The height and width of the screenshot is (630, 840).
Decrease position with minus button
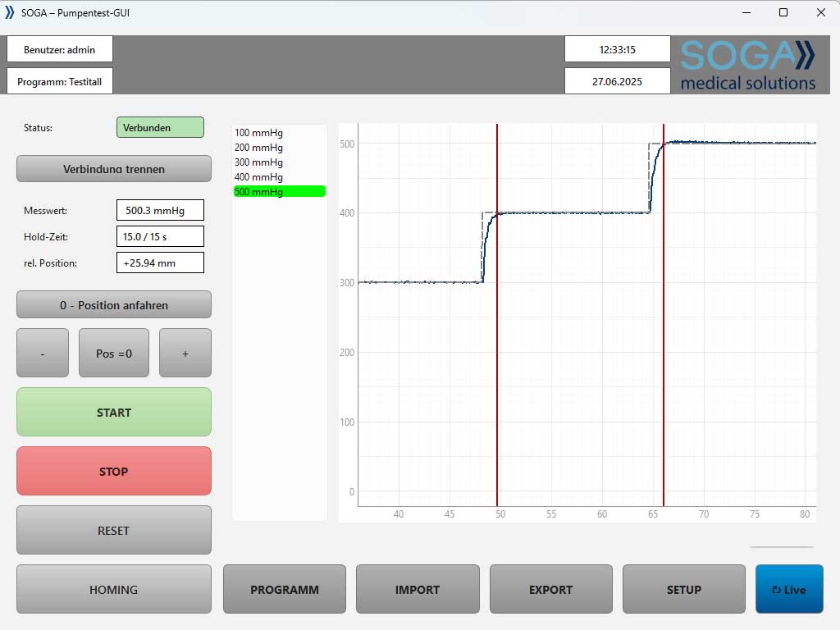pos(43,354)
